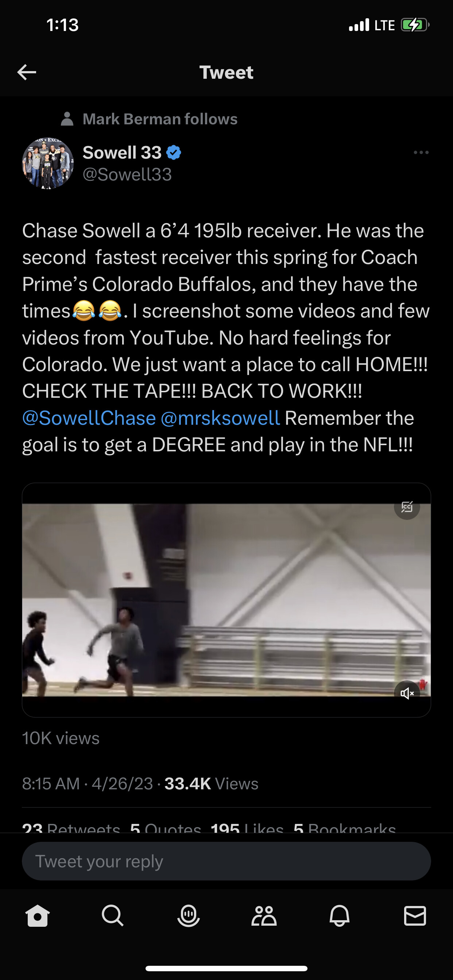Open the Home tab icon

tap(37, 915)
